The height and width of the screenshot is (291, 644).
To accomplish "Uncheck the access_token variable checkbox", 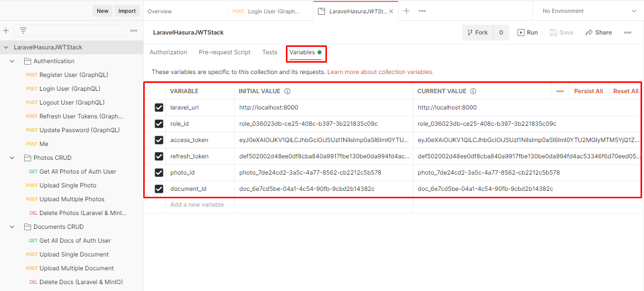I will tap(159, 140).
